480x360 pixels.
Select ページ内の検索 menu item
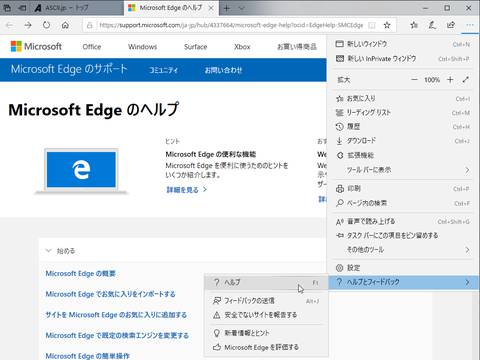(403, 203)
